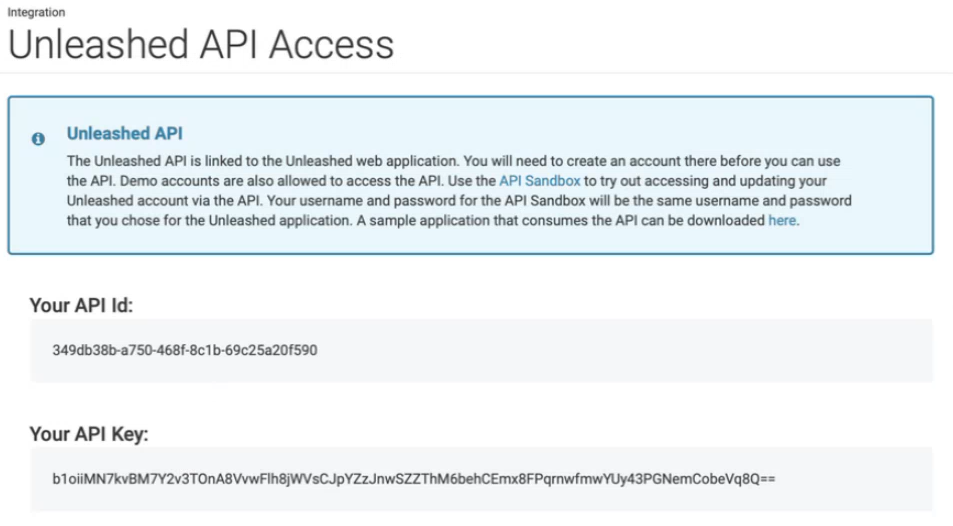Click the word 'Access' in page title
This screenshot has width=953, height=526.
click(331, 44)
